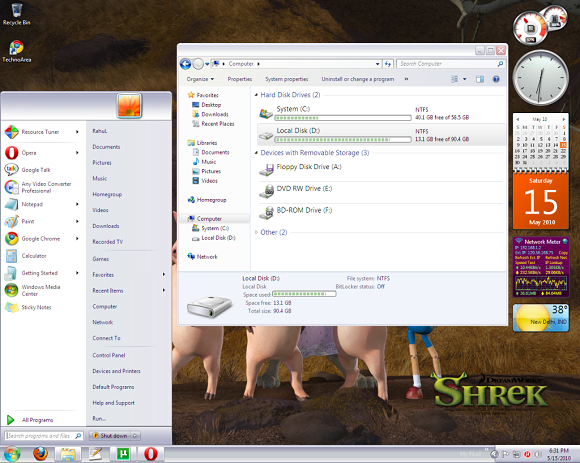Click the Windows Explorer taskbar icon

[68, 454]
